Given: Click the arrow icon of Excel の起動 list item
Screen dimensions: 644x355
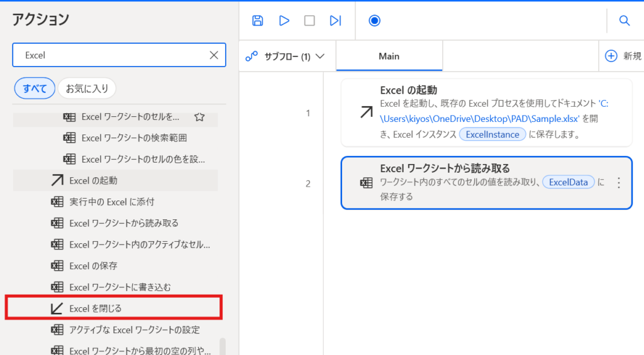Looking at the screenshot, I should (x=57, y=180).
